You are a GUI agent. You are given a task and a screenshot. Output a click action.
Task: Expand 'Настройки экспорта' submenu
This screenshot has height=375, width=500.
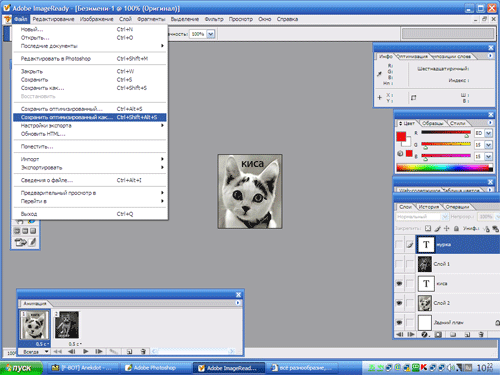90,126
